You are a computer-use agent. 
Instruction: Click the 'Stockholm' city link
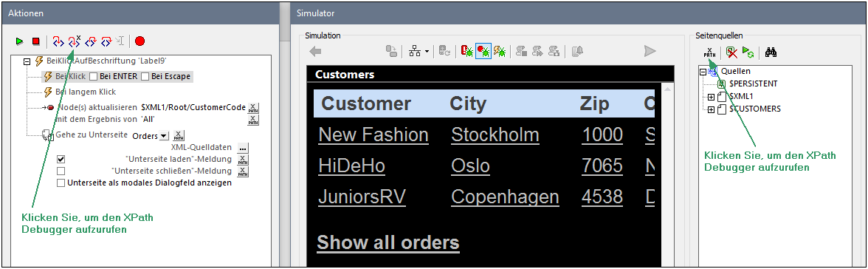(x=495, y=134)
